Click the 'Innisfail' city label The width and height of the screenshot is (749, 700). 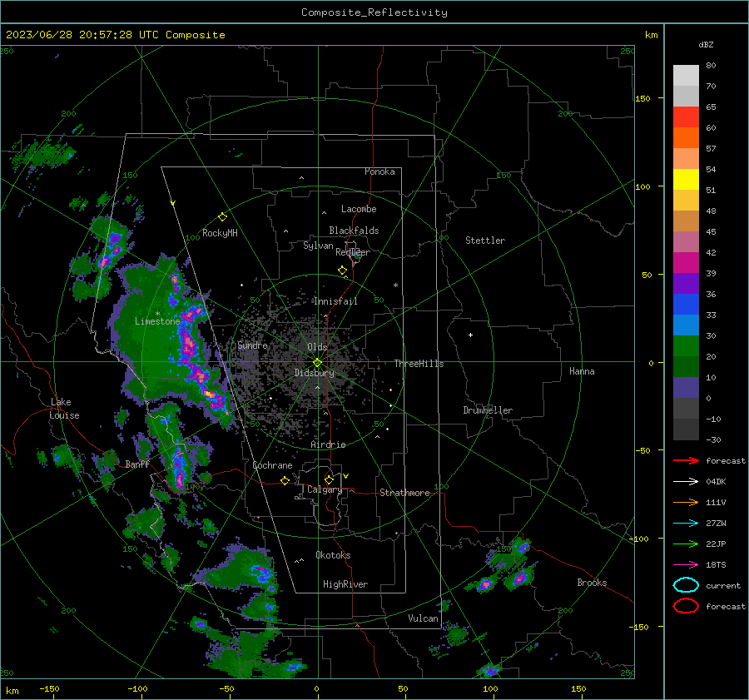335,301
